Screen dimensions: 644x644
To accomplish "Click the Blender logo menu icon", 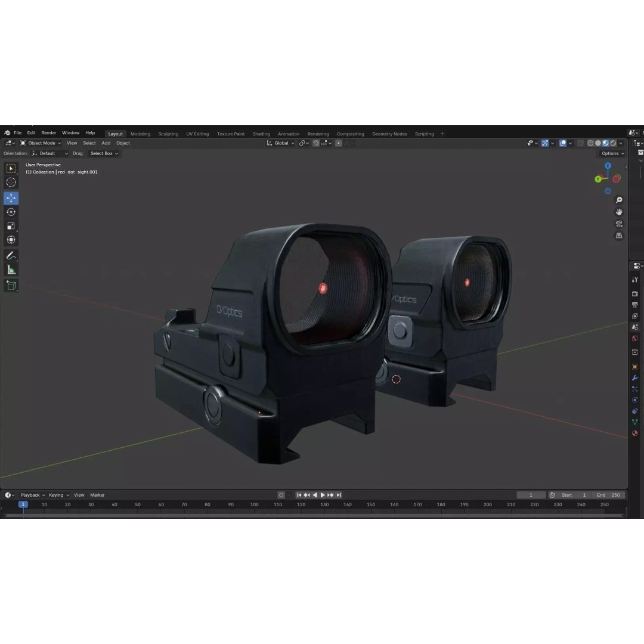I will 7,132.
